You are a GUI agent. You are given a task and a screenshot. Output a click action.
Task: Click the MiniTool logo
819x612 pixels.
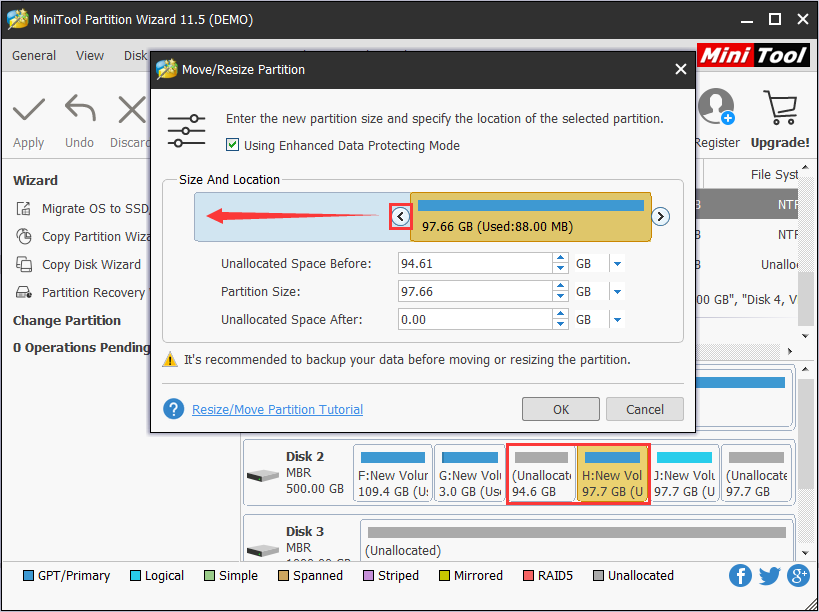click(x=753, y=55)
